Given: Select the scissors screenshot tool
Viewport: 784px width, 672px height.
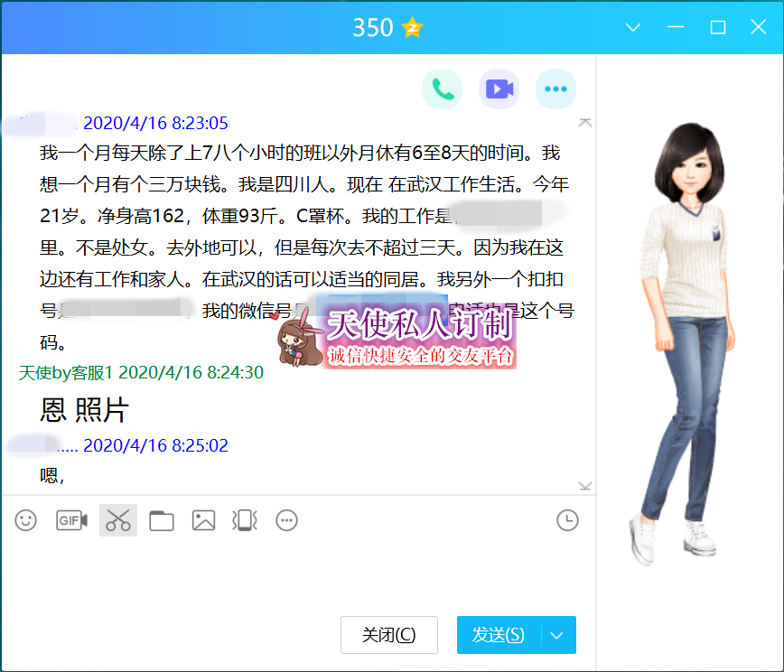Looking at the screenshot, I should (118, 520).
